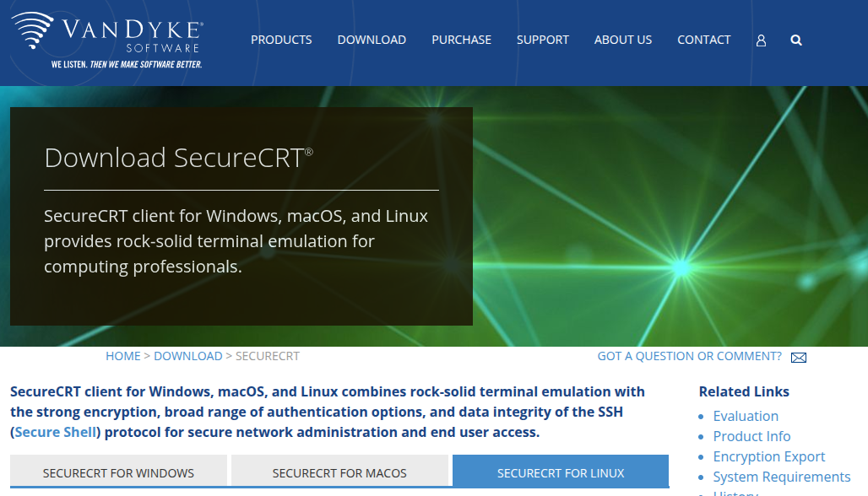Click the envelope email icon
The height and width of the screenshot is (496, 868).
[798, 358]
